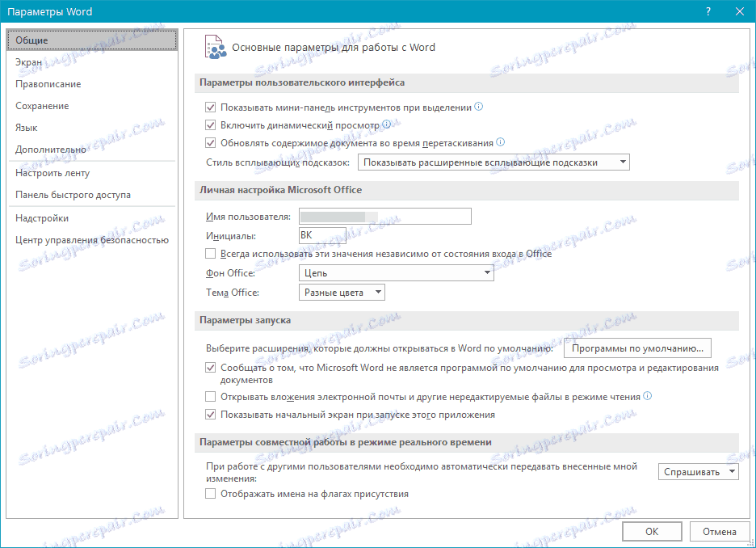Open Тема Office dropdown showing Разные цвета
The image size is (756, 548).
342,293
